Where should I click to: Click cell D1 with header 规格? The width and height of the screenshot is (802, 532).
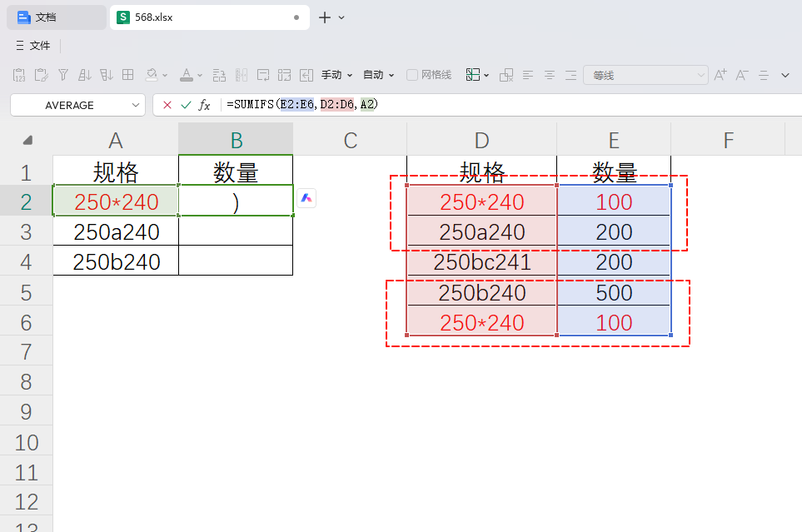pos(482,172)
